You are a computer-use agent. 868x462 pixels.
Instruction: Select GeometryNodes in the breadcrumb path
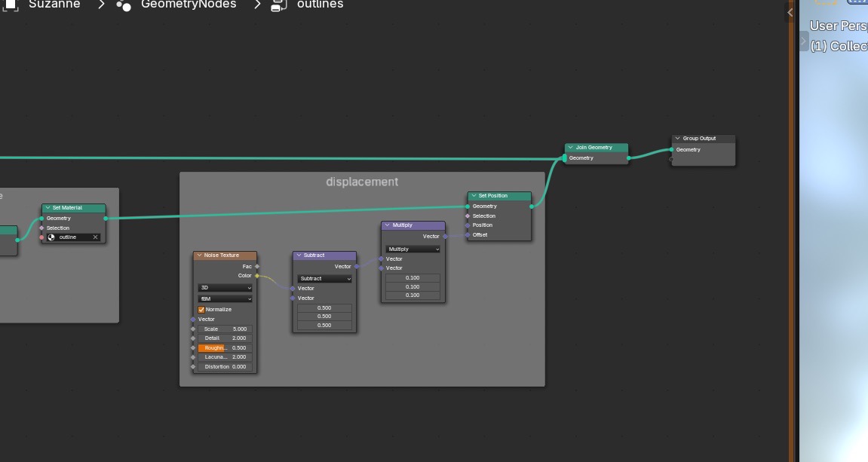coord(189,5)
